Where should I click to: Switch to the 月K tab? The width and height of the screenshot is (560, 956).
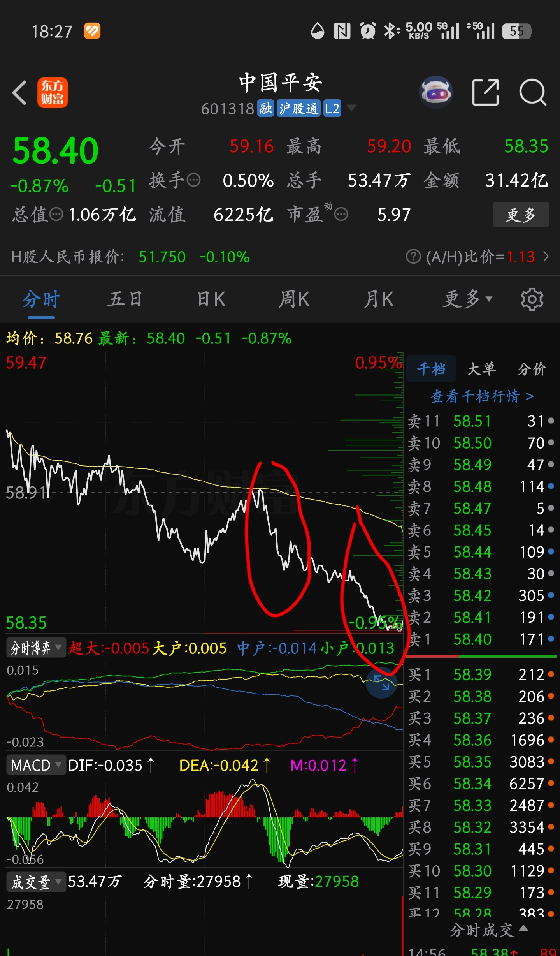coord(379,299)
